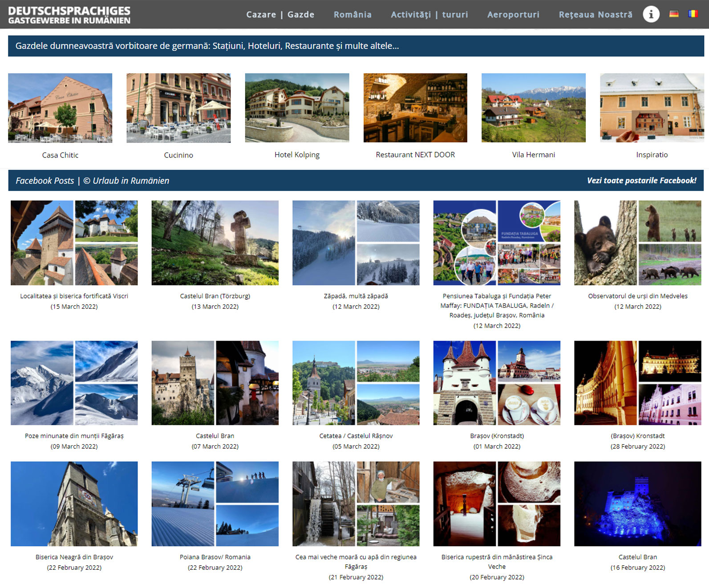Screen dimensions: 709x588
Task: Select the Romanian flag language icon
Action: pyautogui.click(x=693, y=14)
